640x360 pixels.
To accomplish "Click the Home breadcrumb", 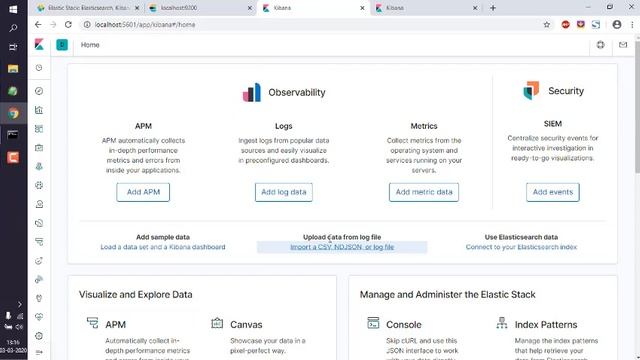I will click(90, 45).
